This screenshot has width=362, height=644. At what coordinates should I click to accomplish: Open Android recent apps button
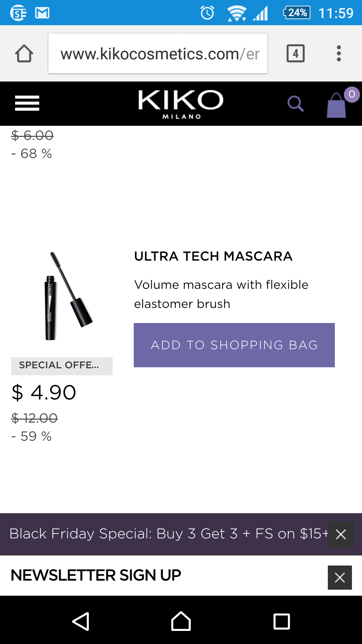pyautogui.click(x=282, y=622)
